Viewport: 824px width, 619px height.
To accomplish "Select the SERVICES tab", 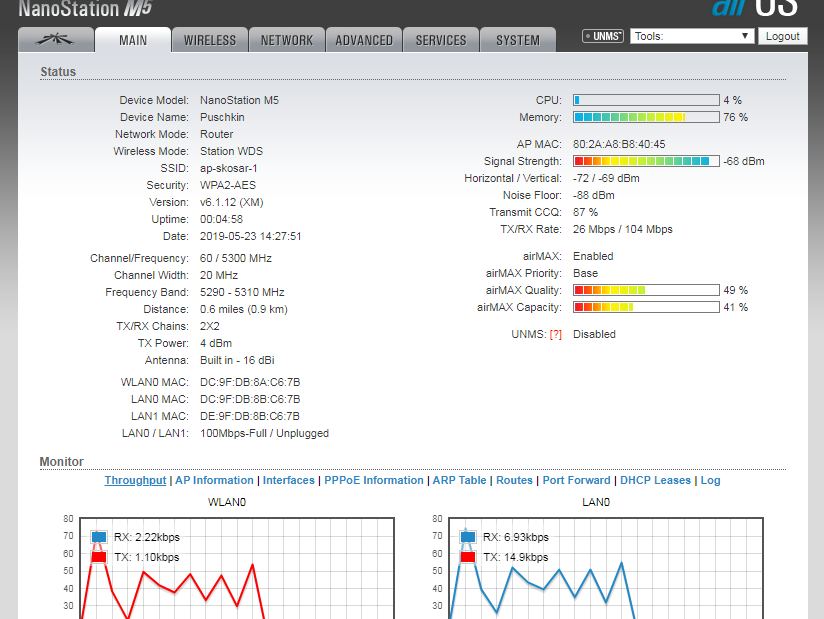I will (441, 40).
